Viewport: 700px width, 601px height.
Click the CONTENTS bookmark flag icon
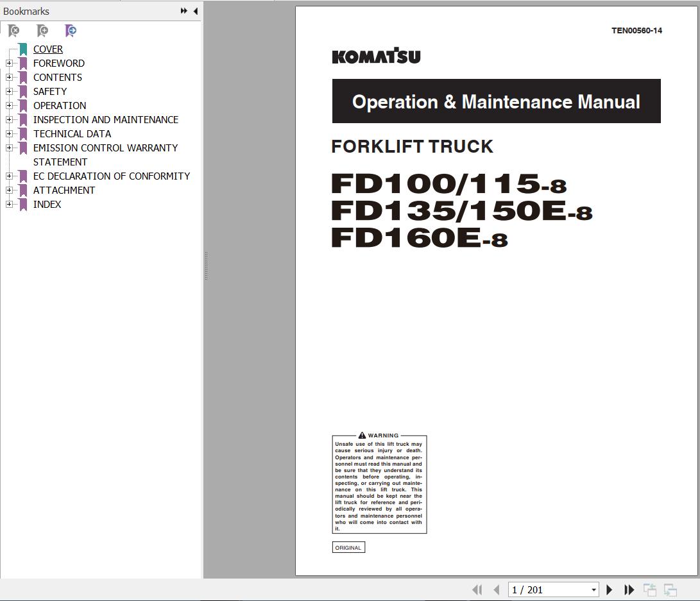pyautogui.click(x=23, y=77)
